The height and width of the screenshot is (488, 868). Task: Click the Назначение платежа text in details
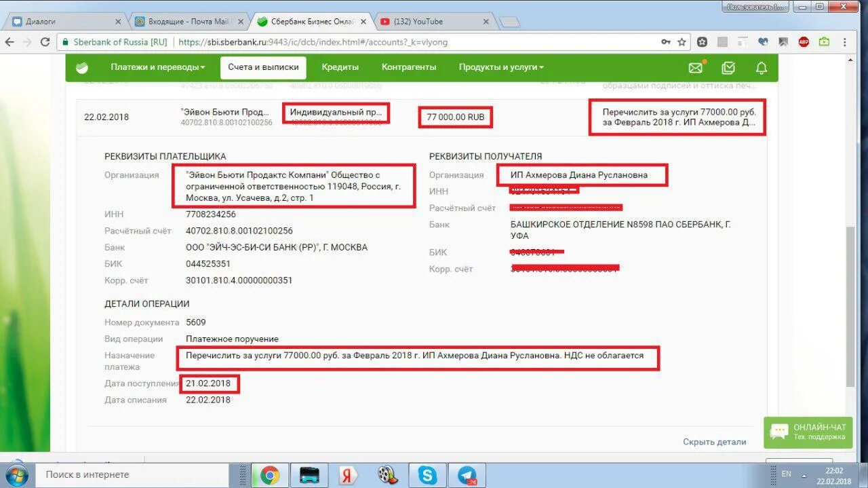[x=416, y=356]
